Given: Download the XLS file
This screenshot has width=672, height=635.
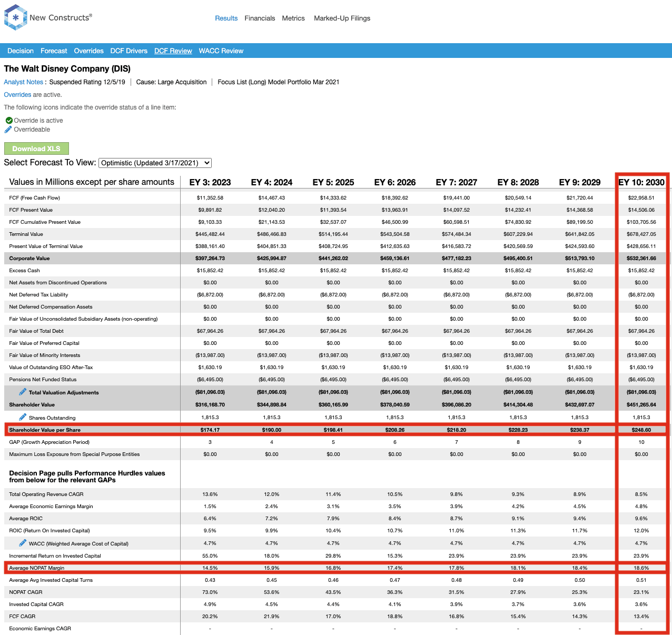Looking at the screenshot, I should [36, 148].
